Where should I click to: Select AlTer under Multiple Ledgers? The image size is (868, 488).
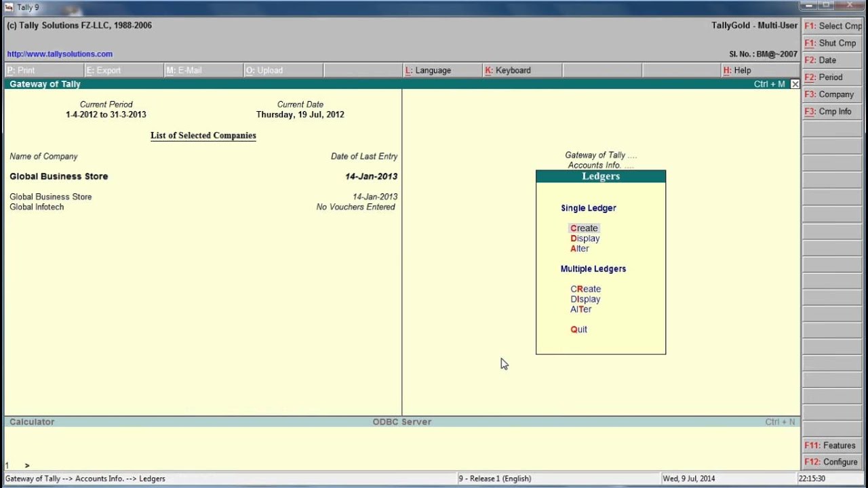point(581,309)
